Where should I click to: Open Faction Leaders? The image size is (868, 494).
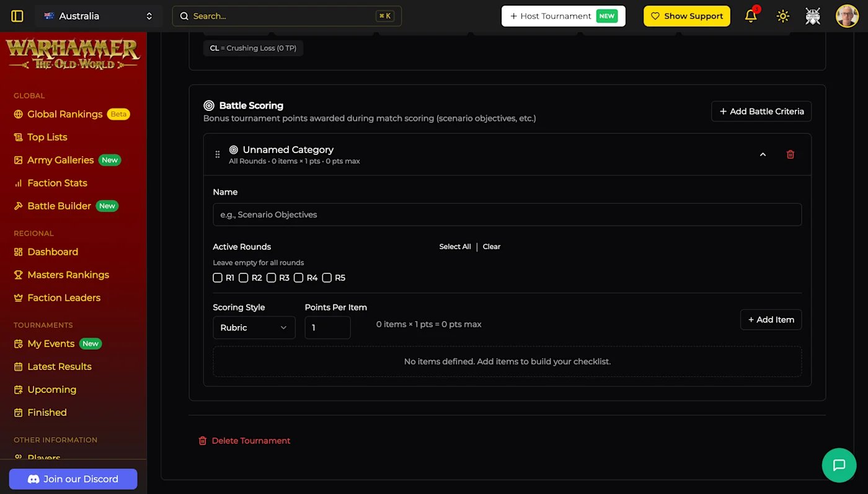tap(64, 298)
